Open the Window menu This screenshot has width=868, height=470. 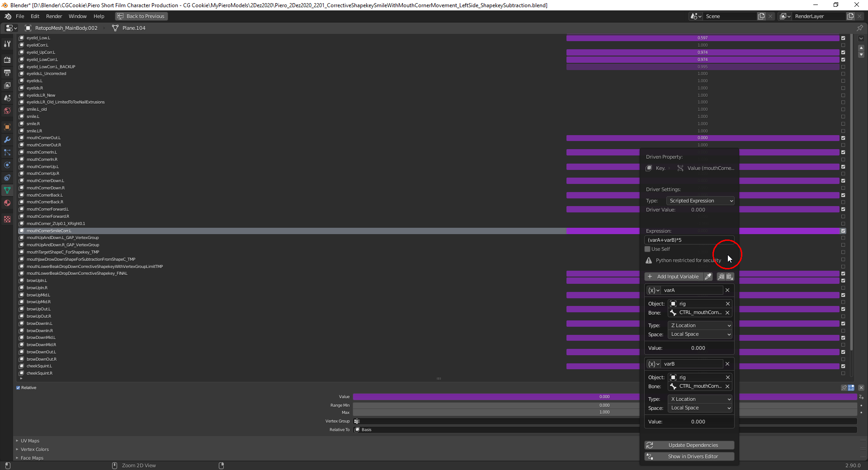click(78, 16)
